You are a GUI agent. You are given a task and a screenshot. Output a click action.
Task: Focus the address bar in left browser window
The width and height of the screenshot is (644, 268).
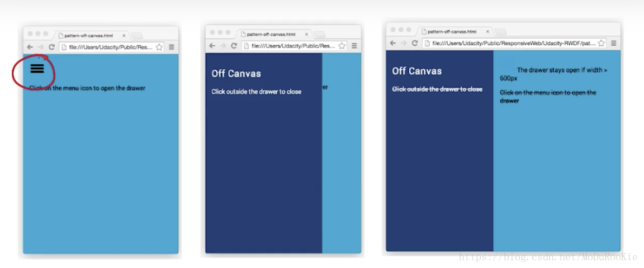point(112,47)
